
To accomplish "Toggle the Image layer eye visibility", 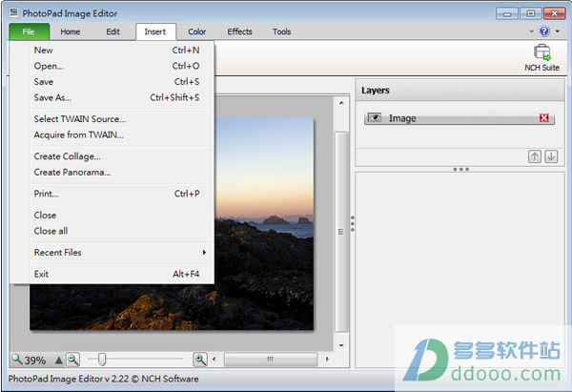I will [374, 117].
